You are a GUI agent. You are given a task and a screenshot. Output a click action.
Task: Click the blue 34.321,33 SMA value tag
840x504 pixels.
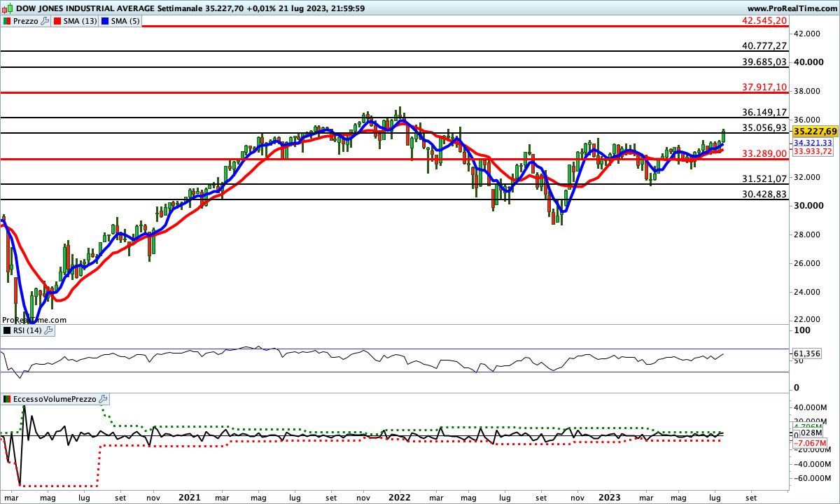pyautogui.click(x=813, y=143)
